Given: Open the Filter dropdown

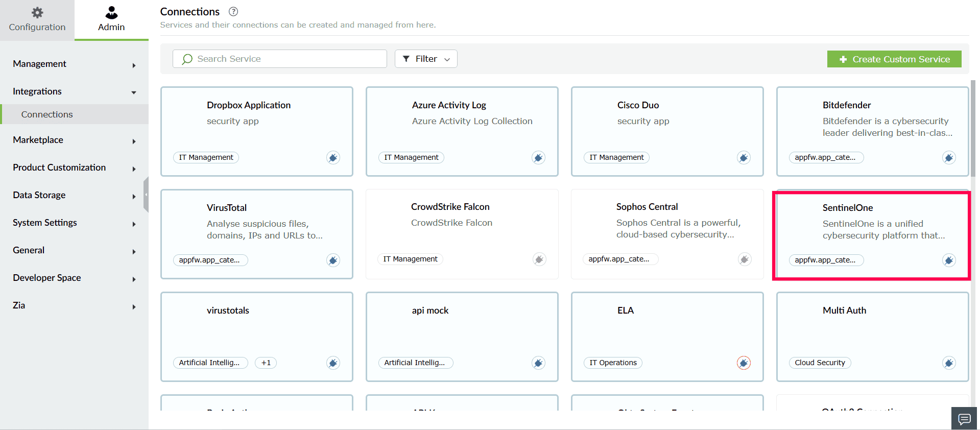Looking at the screenshot, I should [426, 59].
